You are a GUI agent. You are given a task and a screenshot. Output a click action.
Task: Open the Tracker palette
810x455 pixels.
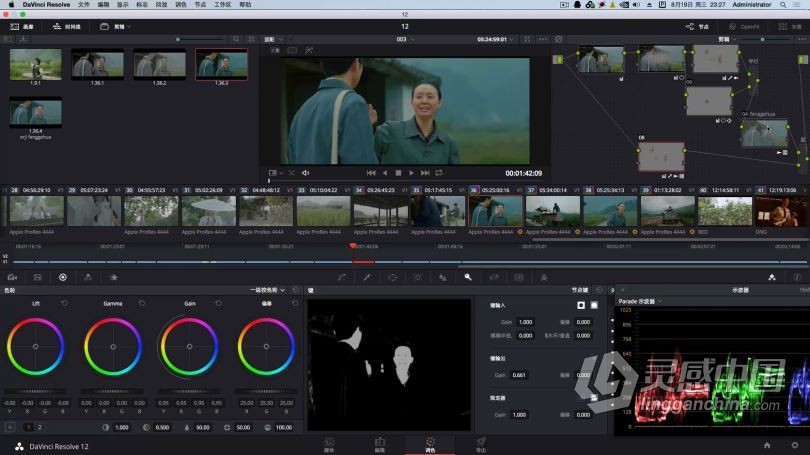point(417,277)
